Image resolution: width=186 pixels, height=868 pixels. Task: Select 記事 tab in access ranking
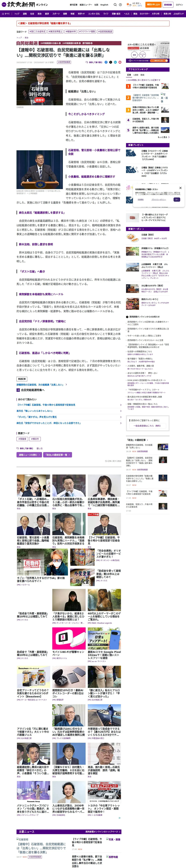[129, 75]
